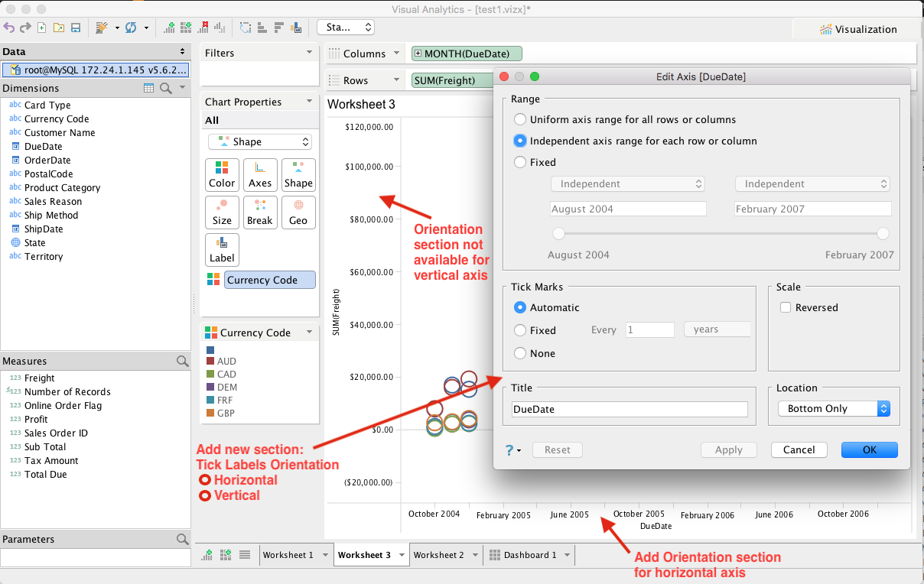Select the MySQL data source entry
Screen dimensions: 924x584
[96, 70]
